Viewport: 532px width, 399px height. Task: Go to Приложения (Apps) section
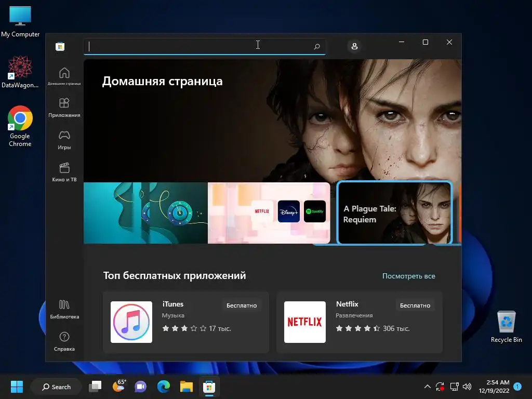pos(64,108)
